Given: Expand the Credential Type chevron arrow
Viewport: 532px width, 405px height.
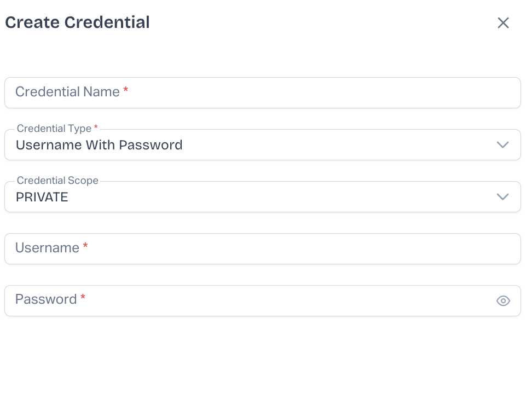Looking at the screenshot, I should click(x=502, y=145).
